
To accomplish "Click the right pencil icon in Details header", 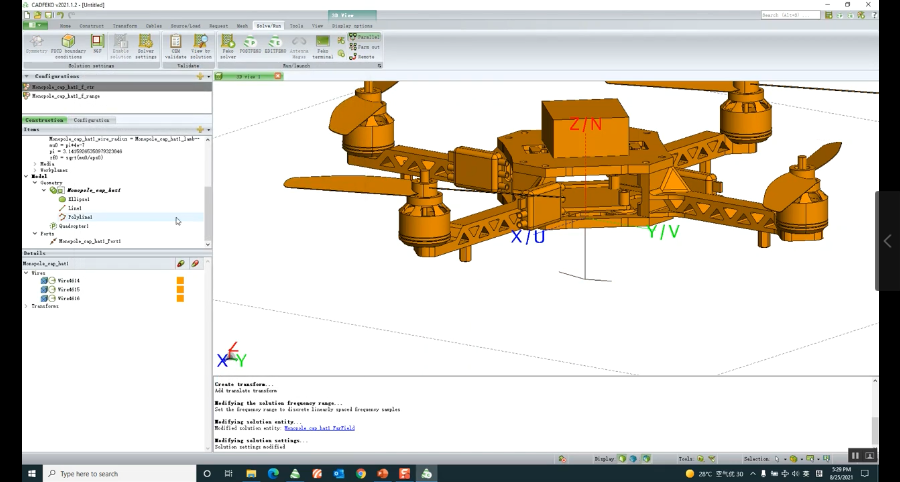I will (x=195, y=263).
